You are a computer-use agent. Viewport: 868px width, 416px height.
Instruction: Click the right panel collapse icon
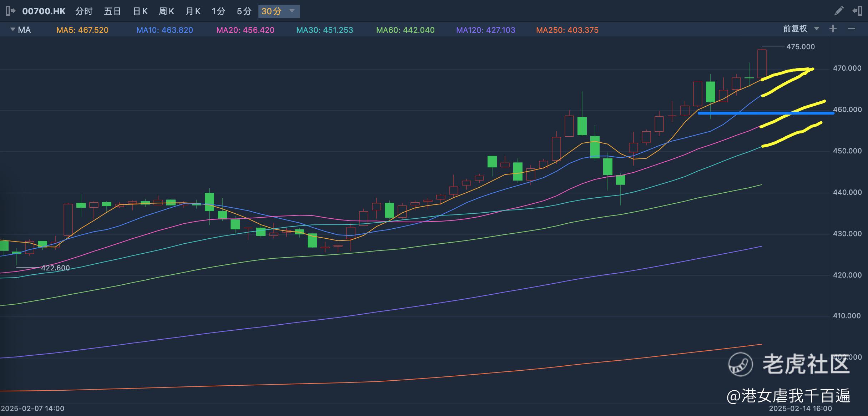coord(857,11)
